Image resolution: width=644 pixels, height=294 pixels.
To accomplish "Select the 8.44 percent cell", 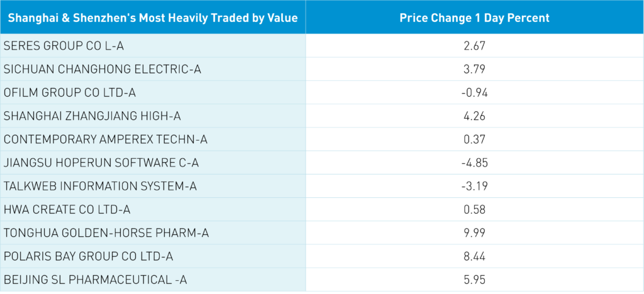I will (x=474, y=256).
